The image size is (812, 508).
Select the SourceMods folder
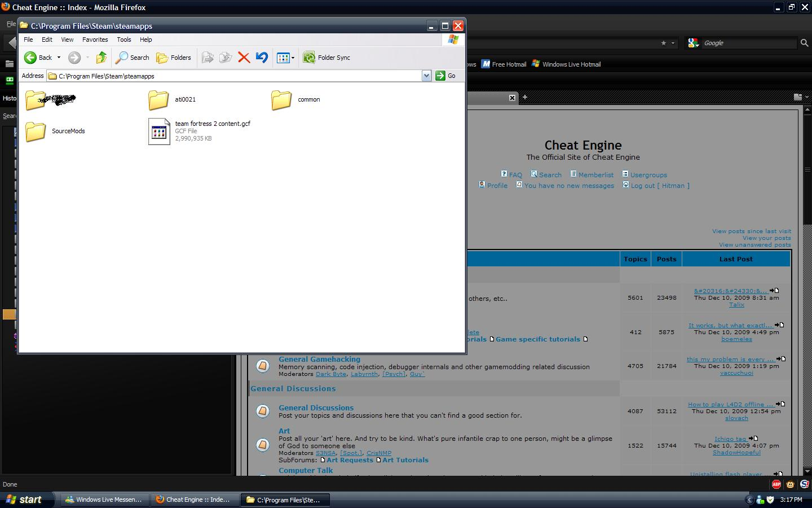tap(55, 132)
